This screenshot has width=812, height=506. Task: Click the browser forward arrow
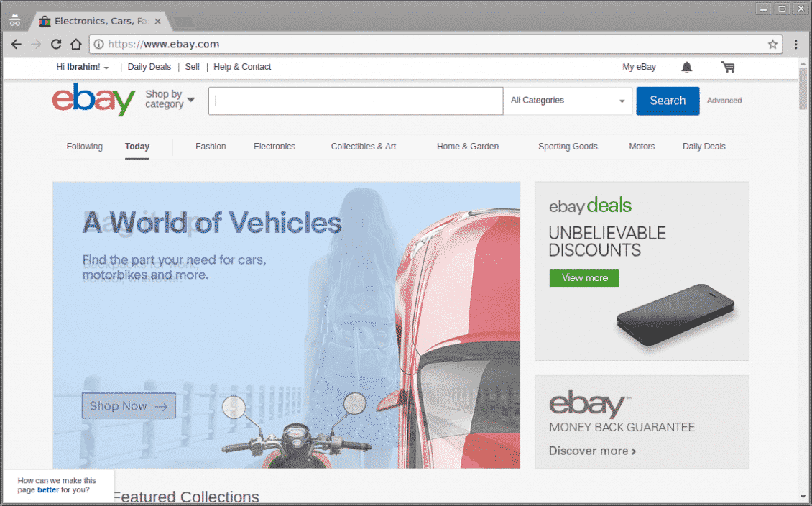[36, 45]
